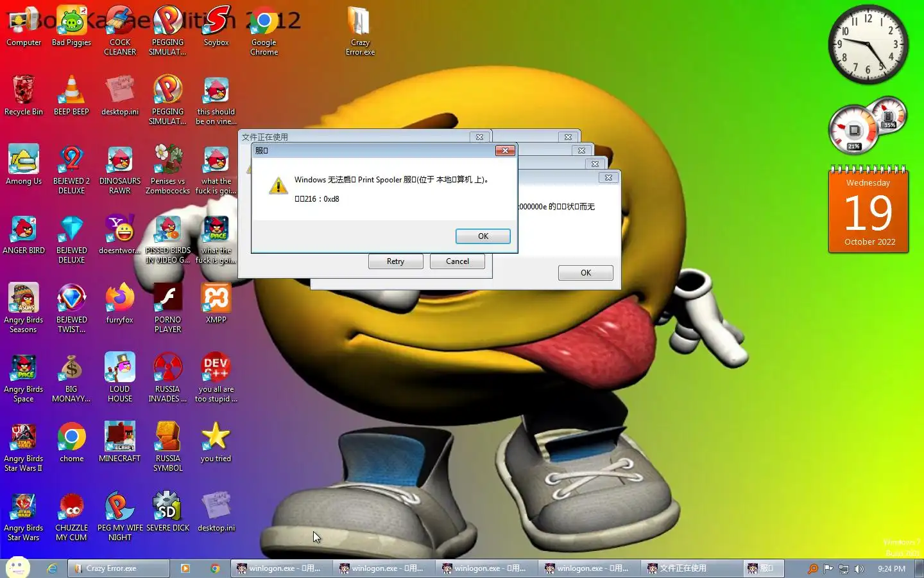The width and height of the screenshot is (924, 578).
Task: Click Cancel in the 文件正在使用 dialog
Action: 458,261
